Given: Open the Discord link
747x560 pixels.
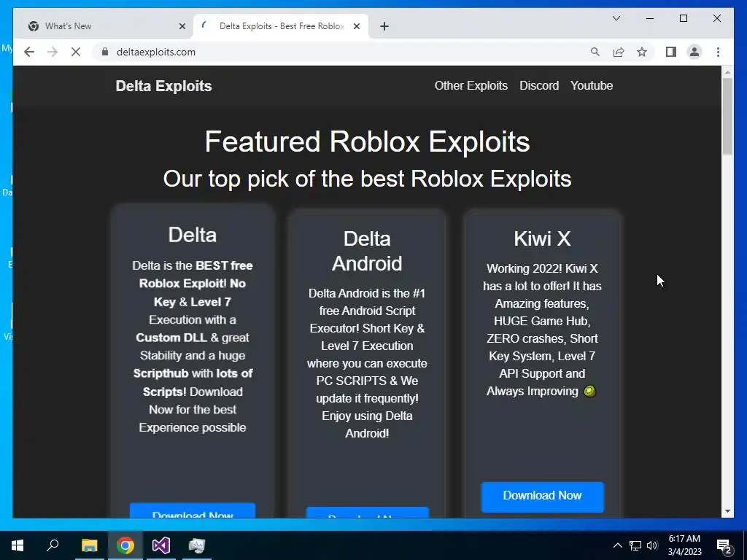Looking at the screenshot, I should [x=539, y=86].
